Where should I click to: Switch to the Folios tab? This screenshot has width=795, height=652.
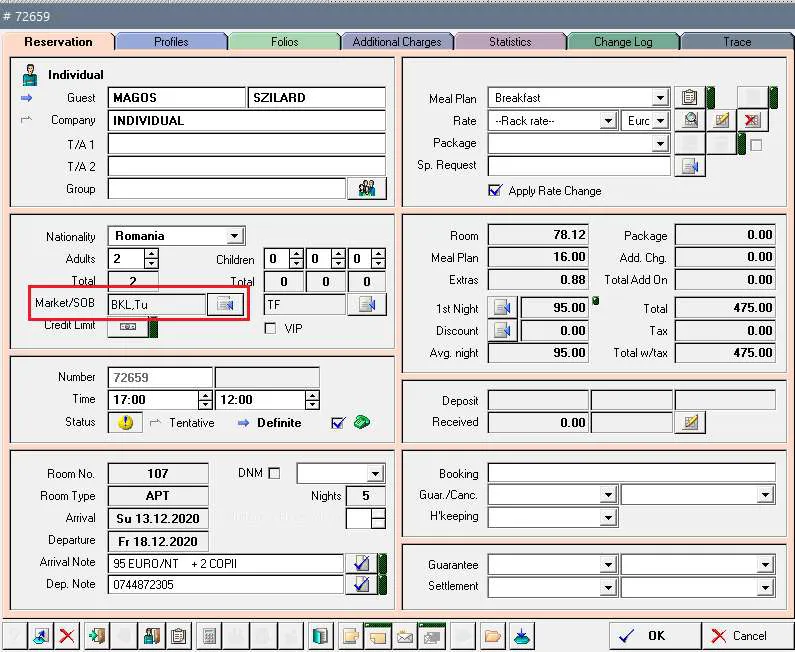284,42
